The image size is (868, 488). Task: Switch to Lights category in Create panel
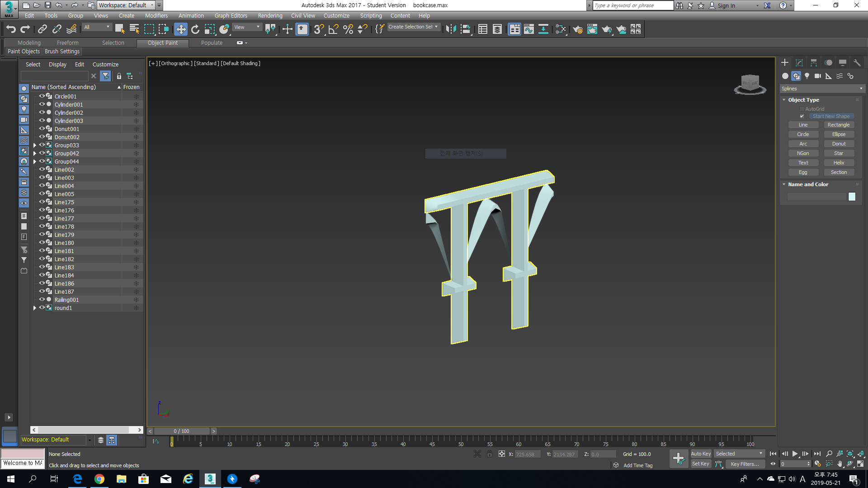coord(807,76)
